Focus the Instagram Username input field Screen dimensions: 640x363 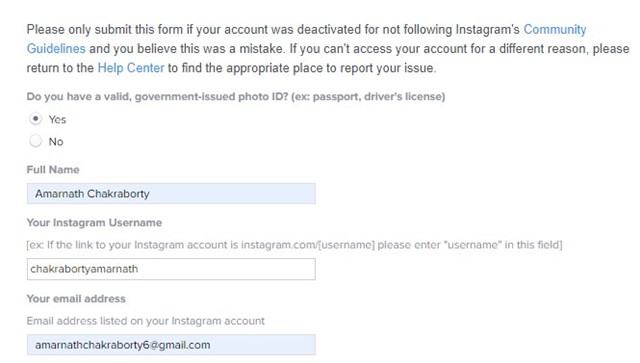tap(171, 269)
